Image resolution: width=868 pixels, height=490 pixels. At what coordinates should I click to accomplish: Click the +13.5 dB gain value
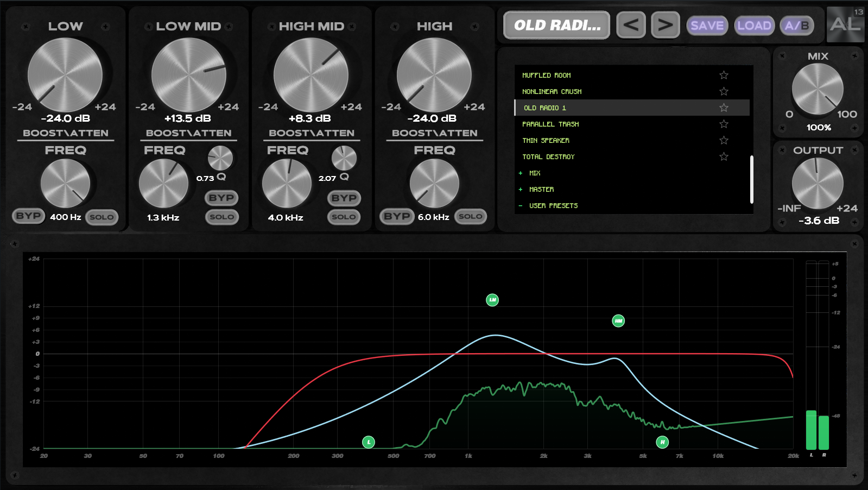click(188, 118)
